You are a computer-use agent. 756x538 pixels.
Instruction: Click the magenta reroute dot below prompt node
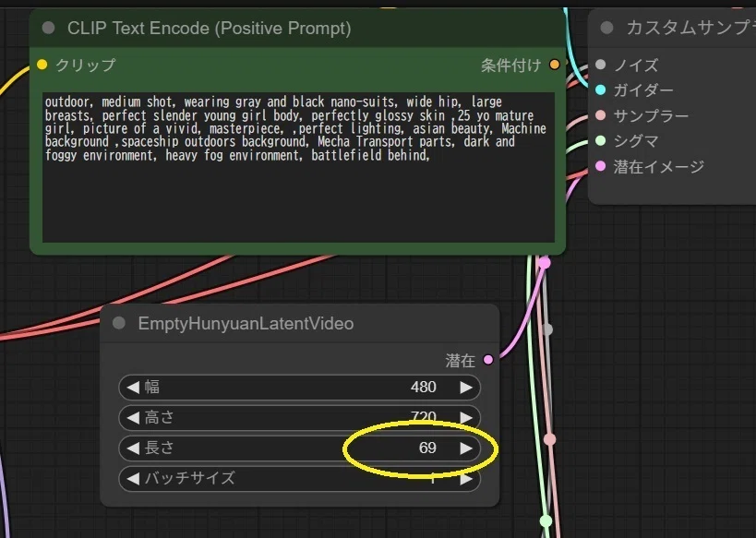(x=545, y=263)
